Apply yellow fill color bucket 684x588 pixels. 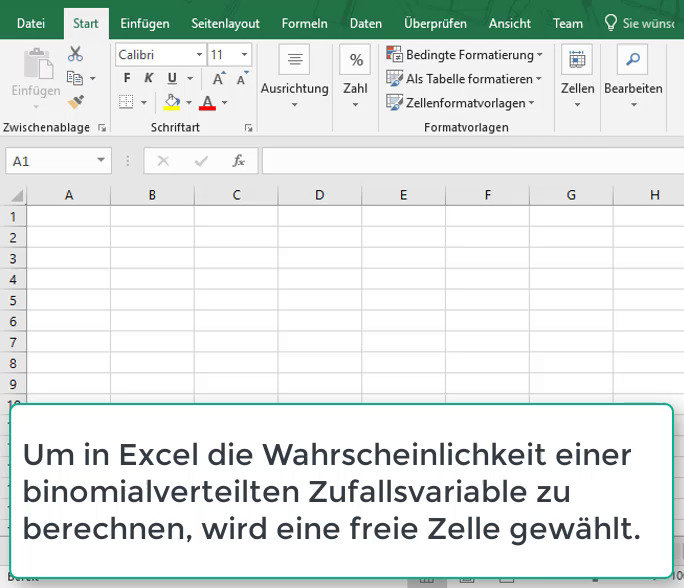click(x=172, y=102)
